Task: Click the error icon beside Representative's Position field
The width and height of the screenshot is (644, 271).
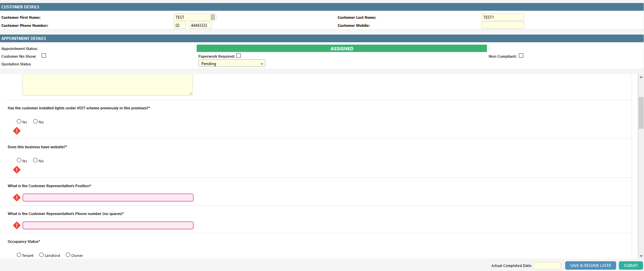Action: tap(17, 198)
